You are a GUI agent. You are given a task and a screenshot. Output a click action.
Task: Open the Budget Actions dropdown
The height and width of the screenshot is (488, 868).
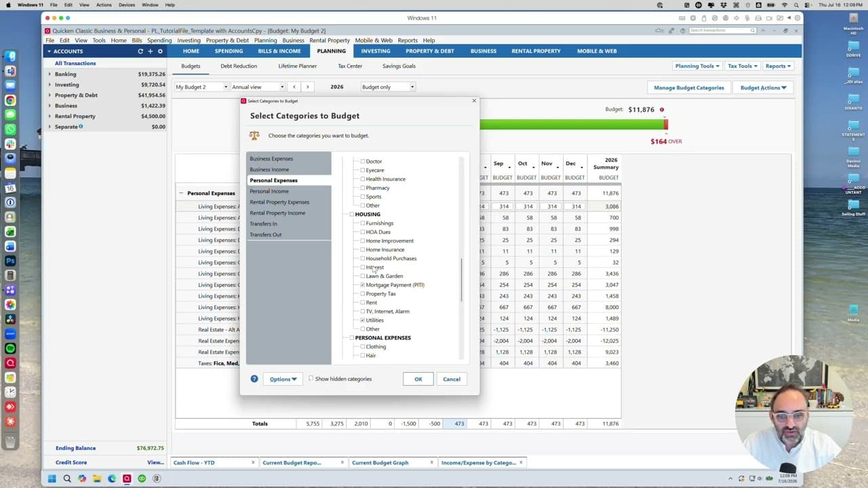coord(763,87)
